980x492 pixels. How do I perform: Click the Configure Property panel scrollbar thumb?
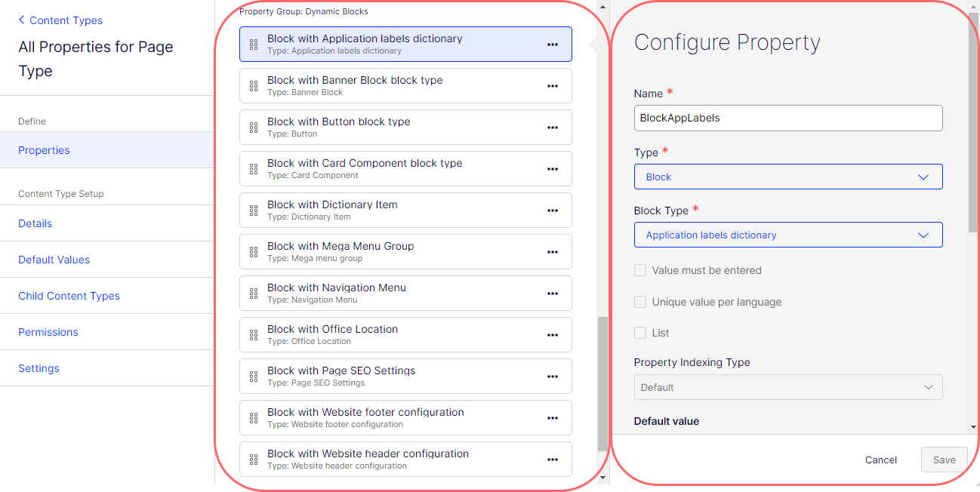pos(973,122)
